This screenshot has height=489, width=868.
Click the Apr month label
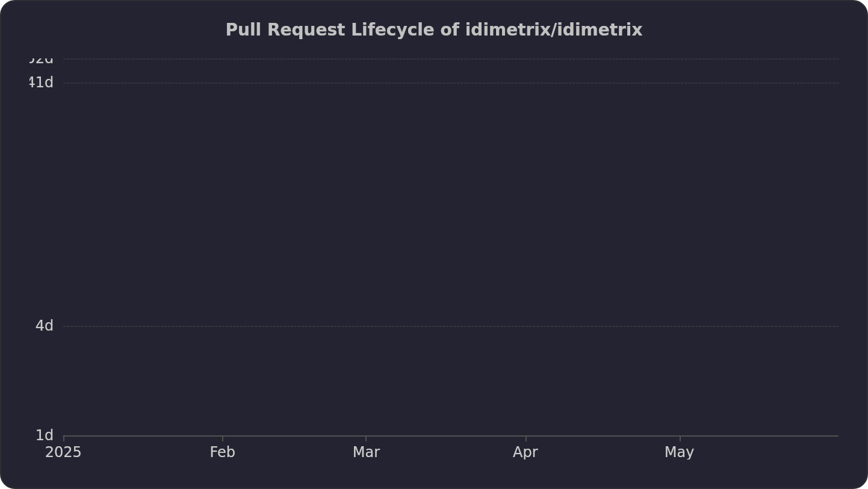click(525, 452)
